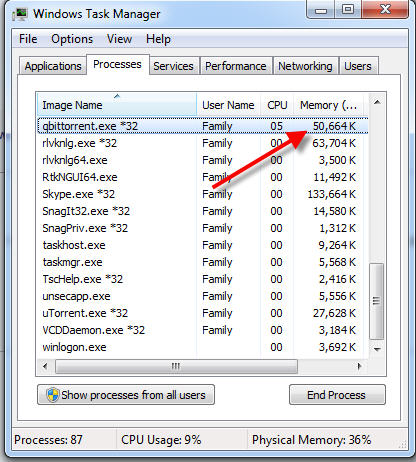Viewport: 416px width, 462px height.
Task: Select the Skype.exe *32 process row
Action: point(203,194)
